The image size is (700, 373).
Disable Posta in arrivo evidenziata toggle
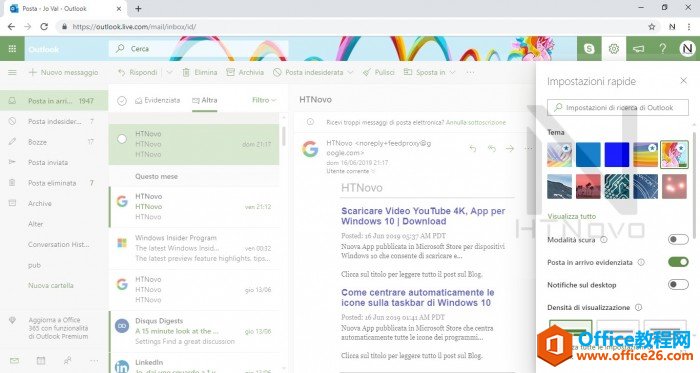(678, 262)
